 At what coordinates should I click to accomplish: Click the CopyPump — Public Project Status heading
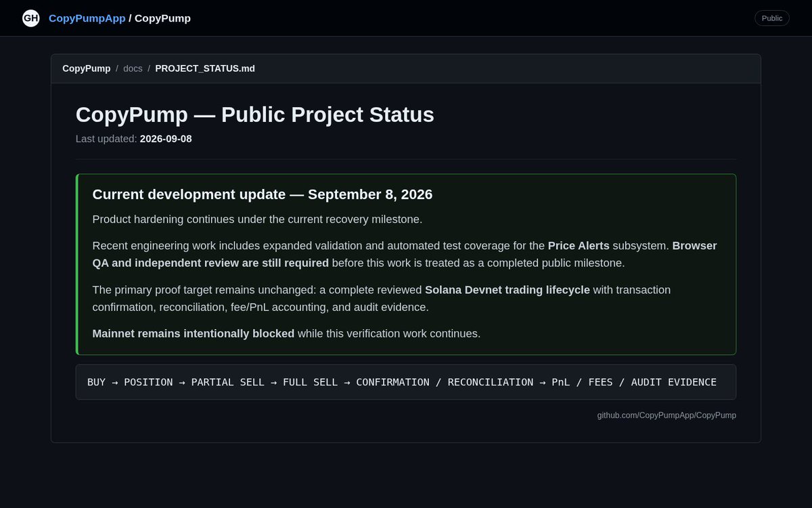tap(255, 114)
